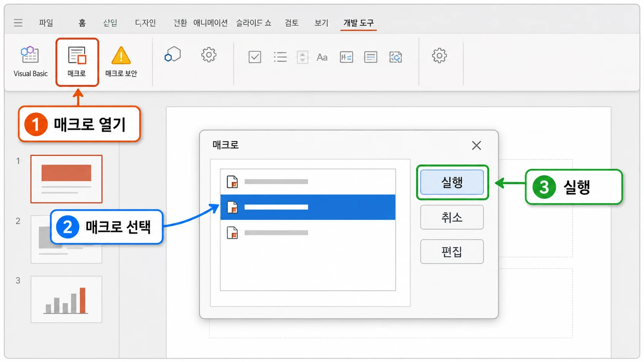The height and width of the screenshot is (362, 644).
Task: Click the 실행 button in macro dialog
Action: pos(452,182)
